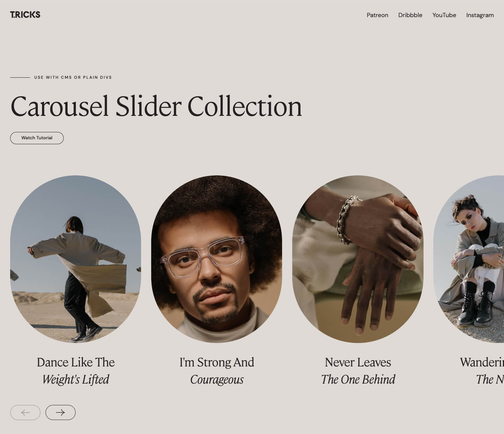Open the Dribbble link
The height and width of the screenshot is (434, 504).
tap(410, 15)
